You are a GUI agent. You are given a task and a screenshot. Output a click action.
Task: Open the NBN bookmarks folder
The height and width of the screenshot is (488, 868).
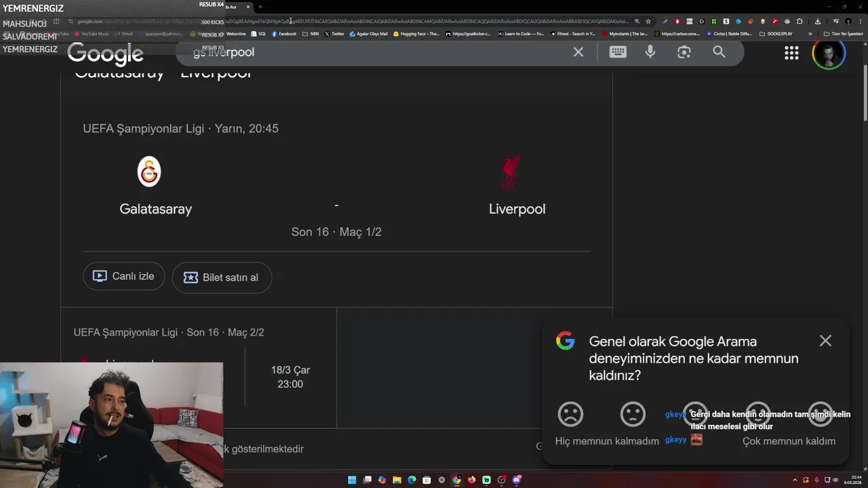click(x=311, y=33)
